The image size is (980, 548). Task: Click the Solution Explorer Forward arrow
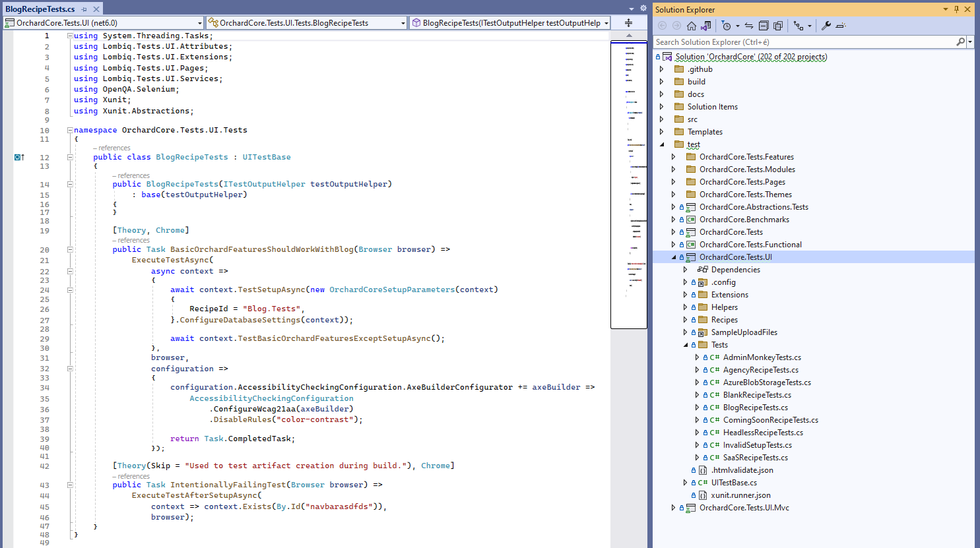tap(676, 26)
